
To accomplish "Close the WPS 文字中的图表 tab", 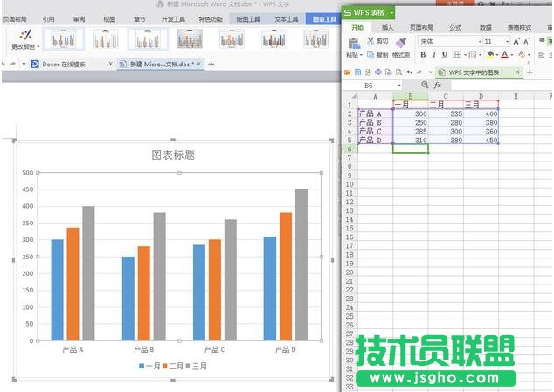I will pos(517,72).
